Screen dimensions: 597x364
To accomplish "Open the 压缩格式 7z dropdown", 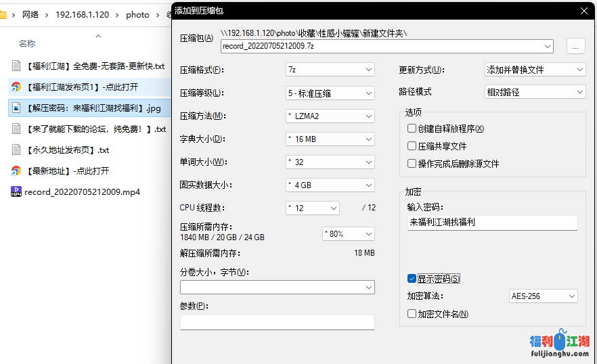I will (330, 70).
